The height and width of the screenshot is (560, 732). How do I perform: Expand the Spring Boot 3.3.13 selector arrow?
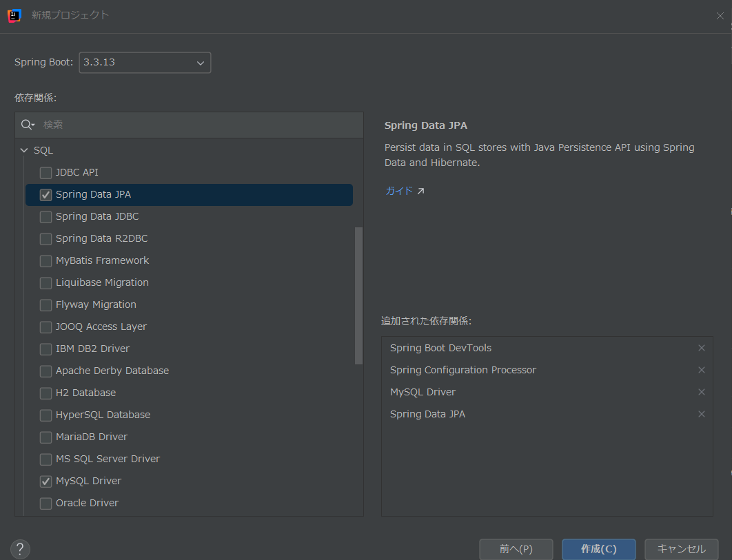200,63
